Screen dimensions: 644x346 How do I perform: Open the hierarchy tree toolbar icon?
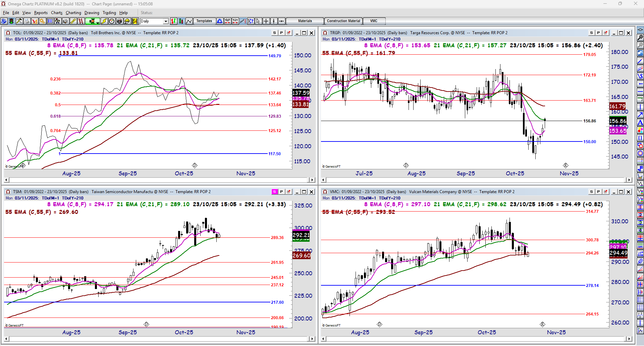click(x=58, y=21)
